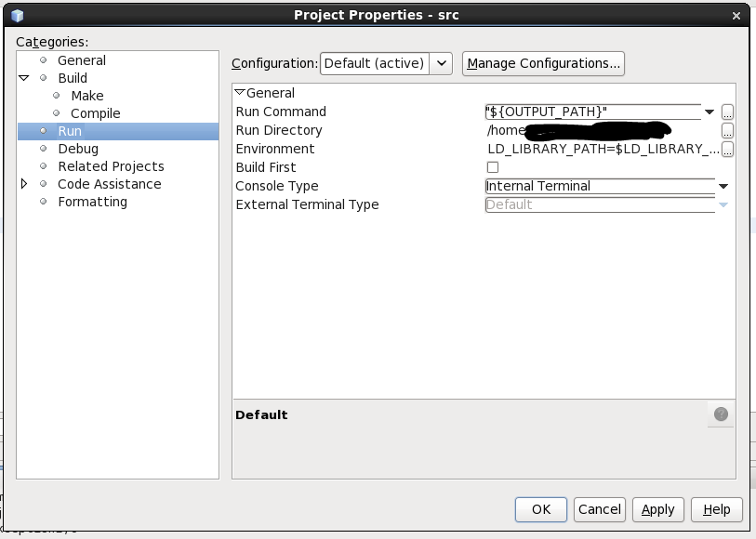
Task: Open the Configuration dropdown showing Default (active)
Action: [441, 63]
